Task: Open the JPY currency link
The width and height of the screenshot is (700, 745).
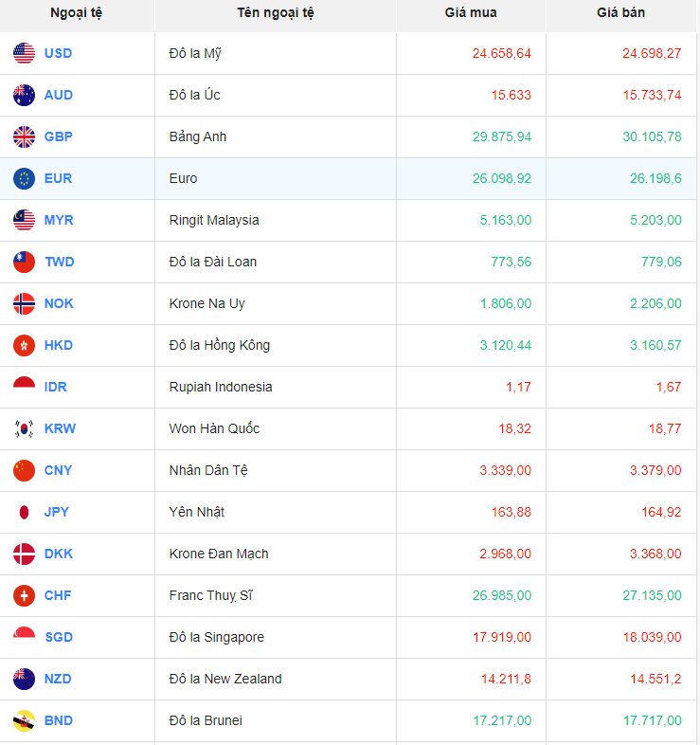Action: pos(57,512)
